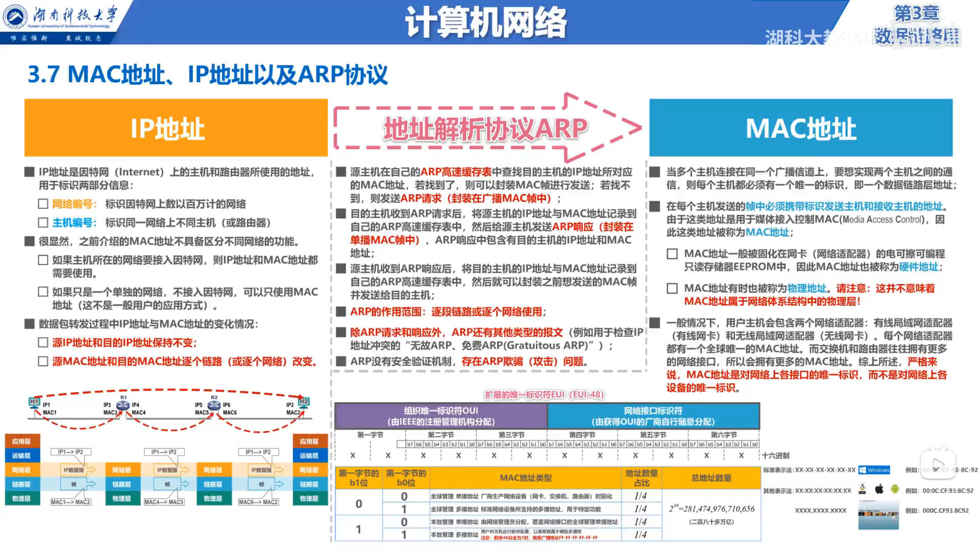Click the Cisco Packet Tracer thumbnail

point(878,514)
